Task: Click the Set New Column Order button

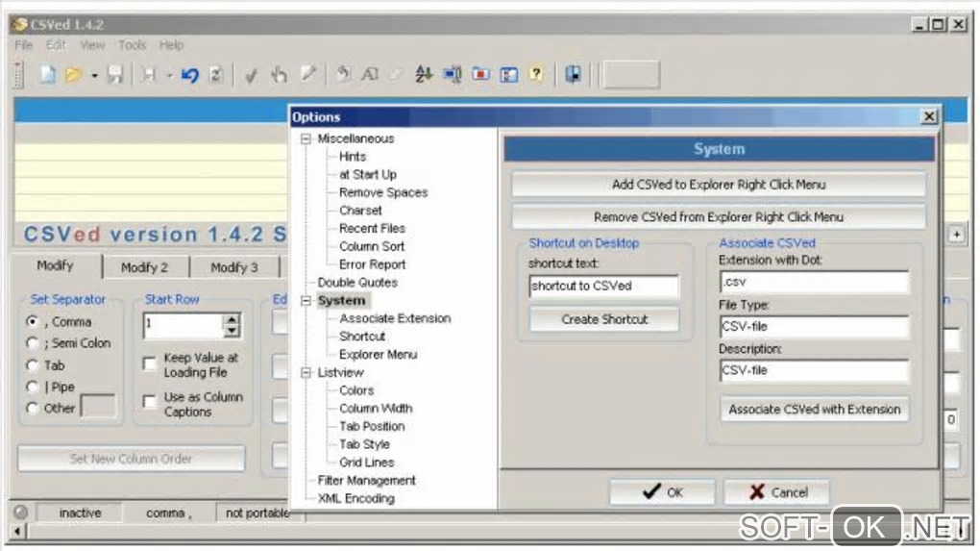Action: point(132,459)
